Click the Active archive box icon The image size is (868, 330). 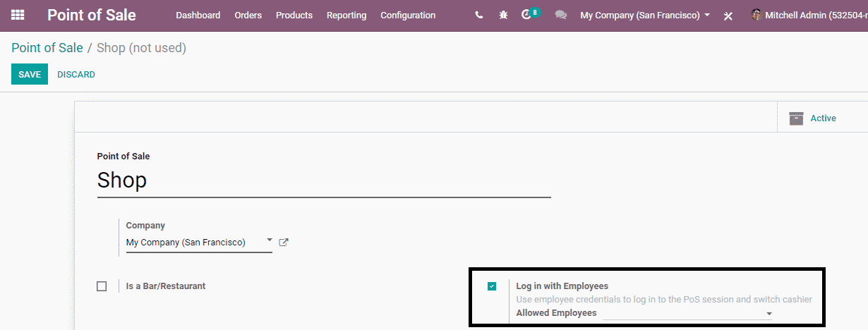[797, 118]
